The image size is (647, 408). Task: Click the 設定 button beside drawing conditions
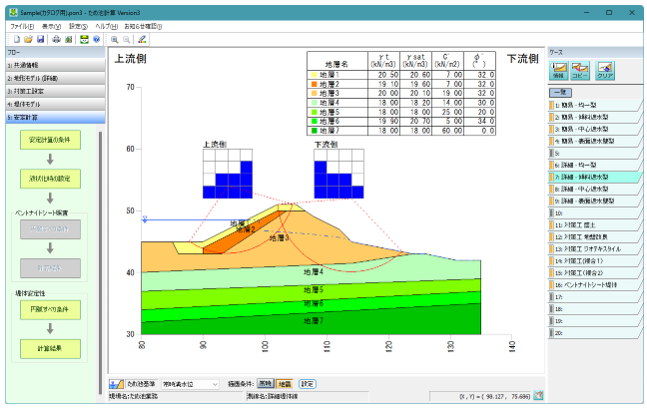pos(307,384)
